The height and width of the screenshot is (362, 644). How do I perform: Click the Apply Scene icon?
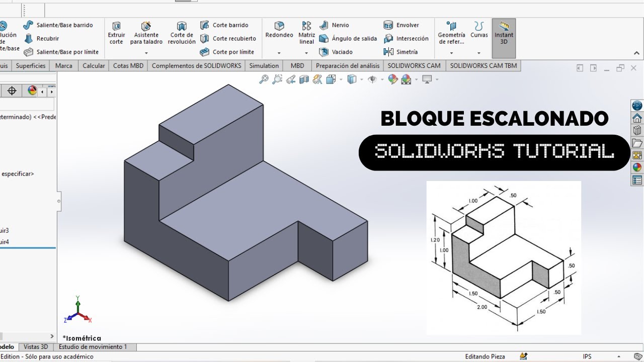407,79
